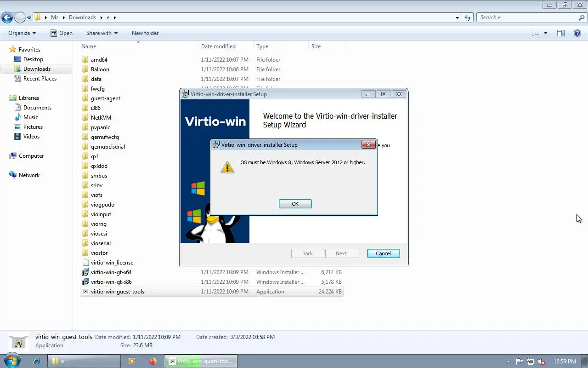Screen dimensions: 588x368
Task: Open Music library
Action: 31,117
